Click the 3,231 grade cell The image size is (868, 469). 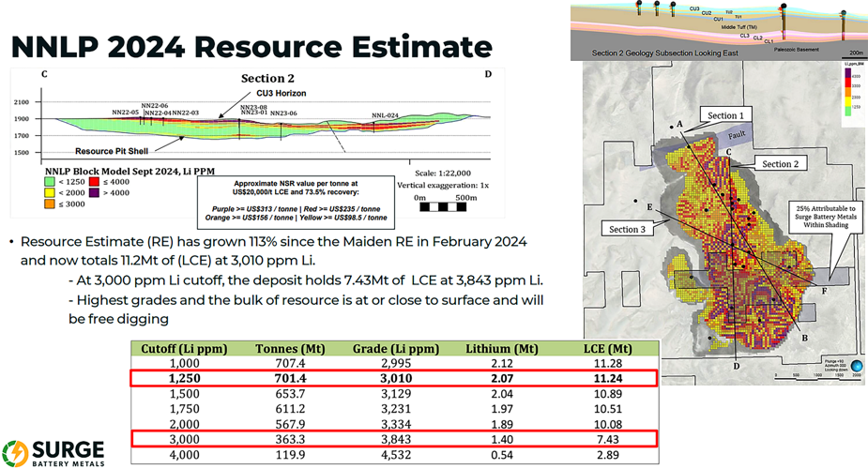point(396,409)
